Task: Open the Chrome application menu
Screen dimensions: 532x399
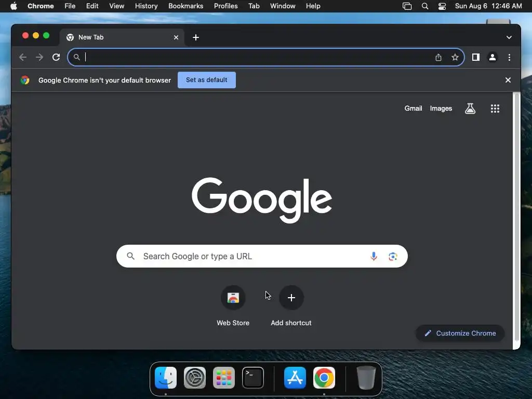Action: click(41, 6)
